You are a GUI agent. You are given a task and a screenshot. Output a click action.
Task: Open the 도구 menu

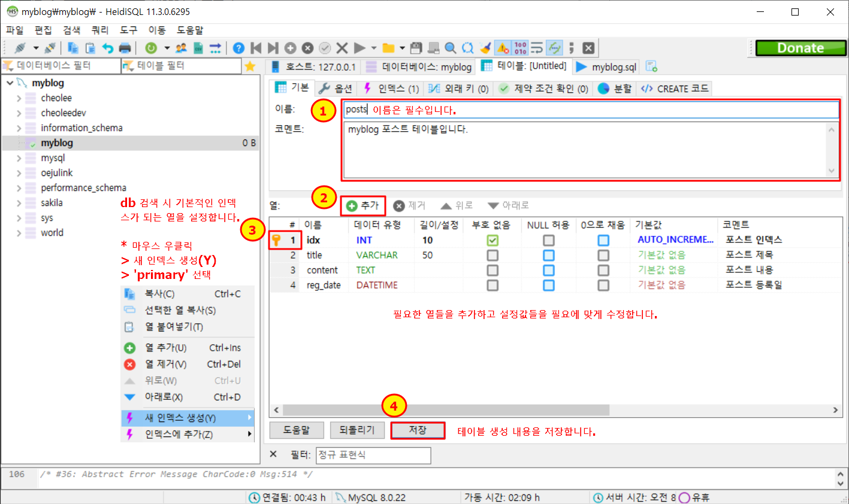click(x=128, y=30)
